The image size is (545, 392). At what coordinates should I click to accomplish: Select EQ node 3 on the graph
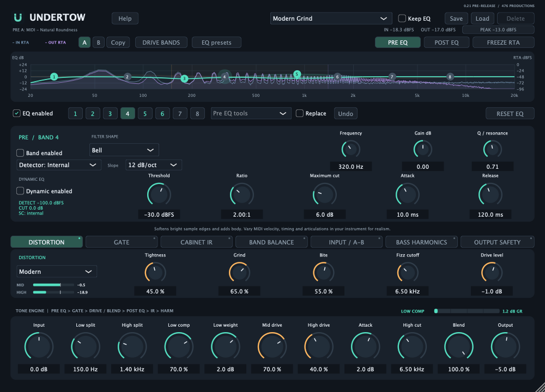pos(185,79)
